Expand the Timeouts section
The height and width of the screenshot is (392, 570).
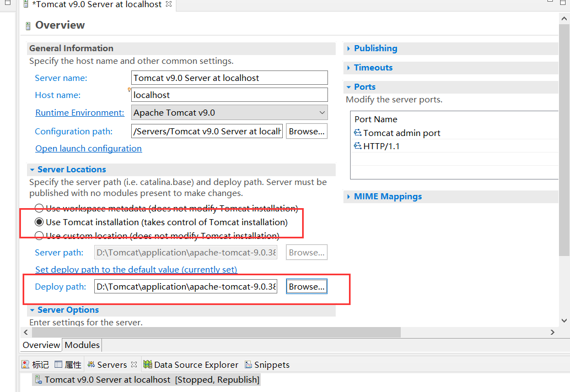coord(348,68)
